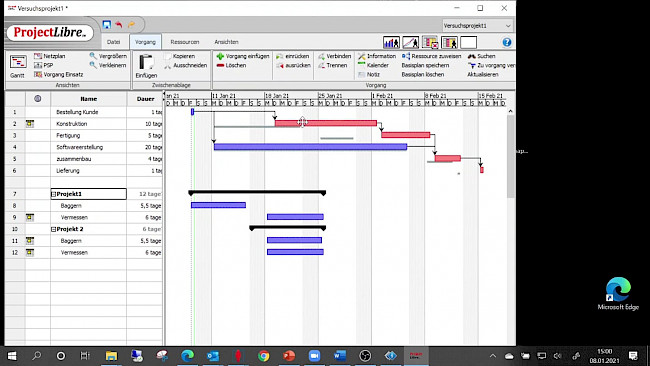The width and height of the screenshot is (650, 366).
Task: Click the Gantt vertical scrollbar up arrow
Action: 510,111
